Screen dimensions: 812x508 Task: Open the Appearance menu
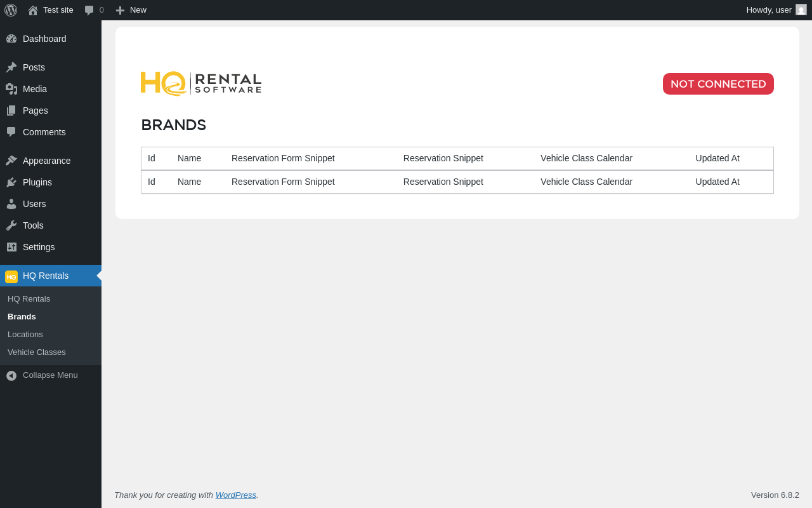point(51,161)
